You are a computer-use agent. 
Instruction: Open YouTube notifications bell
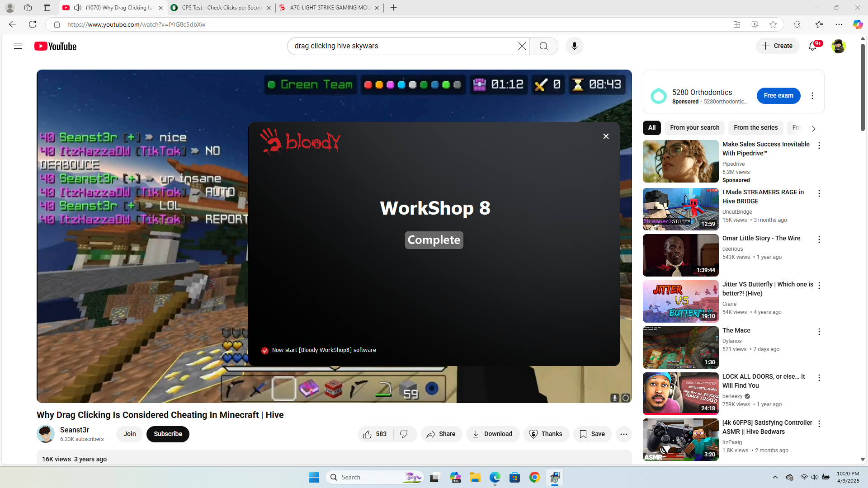(x=813, y=46)
